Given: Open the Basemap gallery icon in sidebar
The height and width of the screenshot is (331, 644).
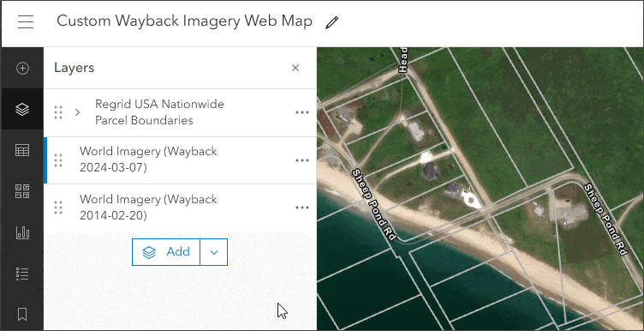Looking at the screenshot, I should [x=22, y=191].
